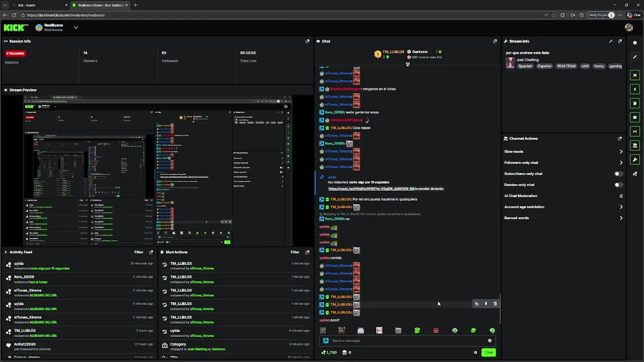
Task: Toggle Channel Actions widget in right sidebar
Action: (635, 145)
